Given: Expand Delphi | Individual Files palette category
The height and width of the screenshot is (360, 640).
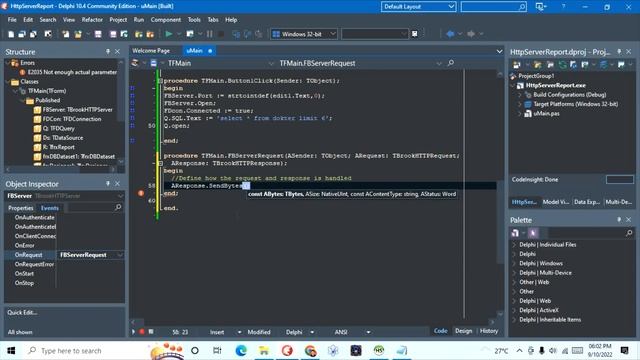Looking at the screenshot, I should coord(514,244).
